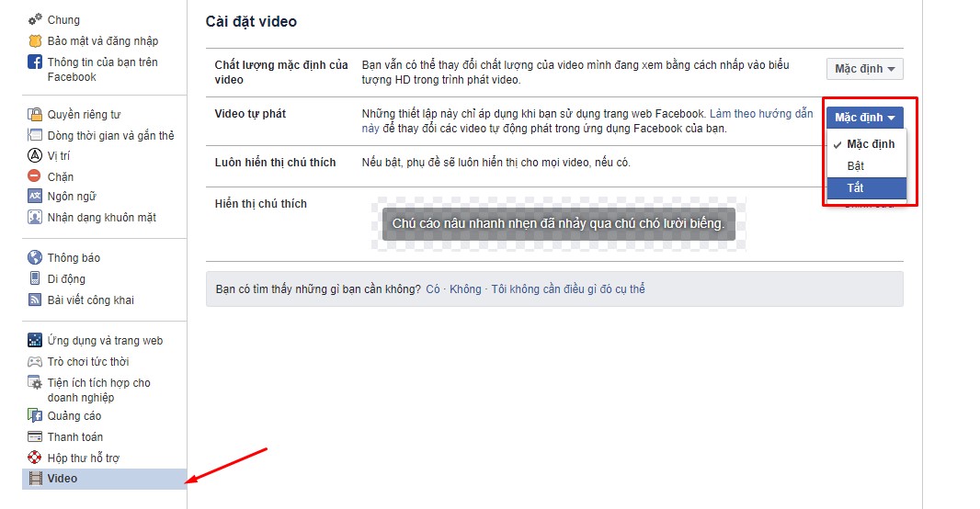Select the Vị trí settings entry
Viewport: 980px width, 509px height.
tap(59, 156)
